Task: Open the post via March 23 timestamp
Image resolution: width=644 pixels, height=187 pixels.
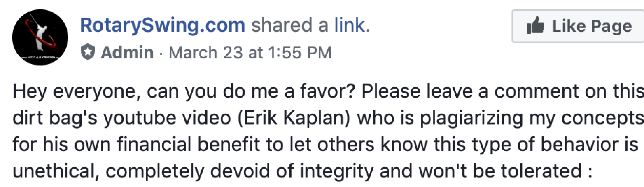Action: tap(250, 53)
